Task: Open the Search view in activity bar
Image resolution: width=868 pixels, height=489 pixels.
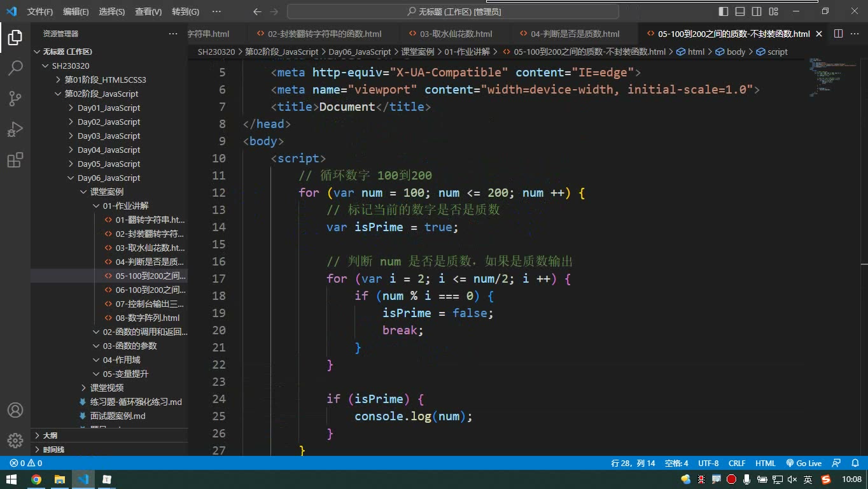Action: point(15,67)
